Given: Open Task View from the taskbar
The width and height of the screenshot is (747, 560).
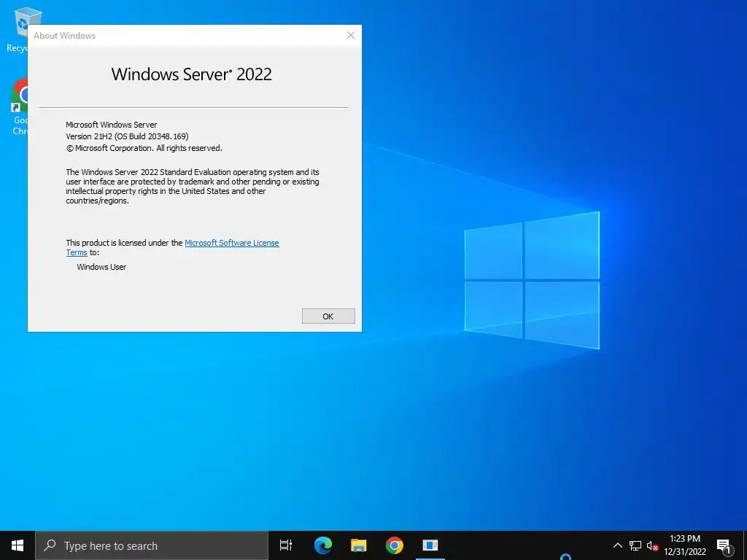Looking at the screenshot, I should coord(286,545).
